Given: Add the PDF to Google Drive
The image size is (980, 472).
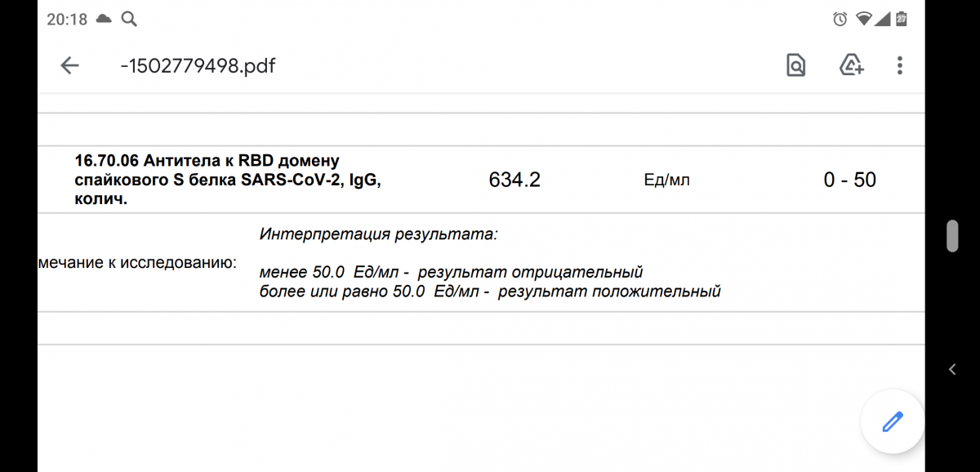Looking at the screenshot, I should (x=851, y=66).
